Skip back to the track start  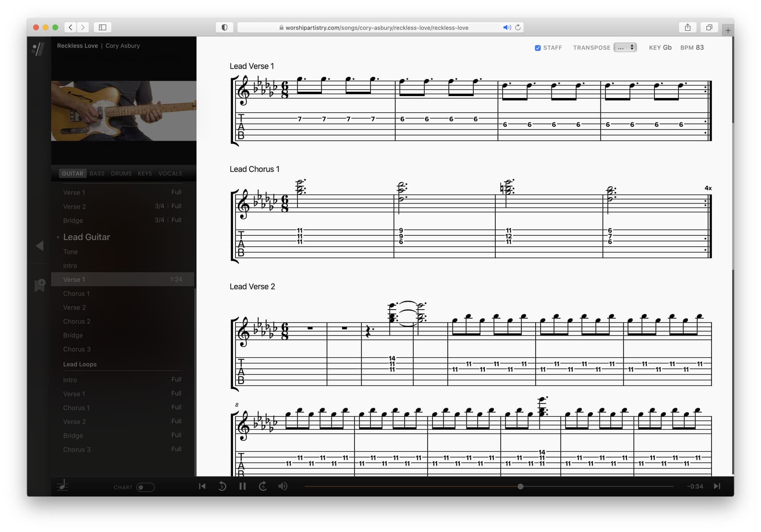202,486
